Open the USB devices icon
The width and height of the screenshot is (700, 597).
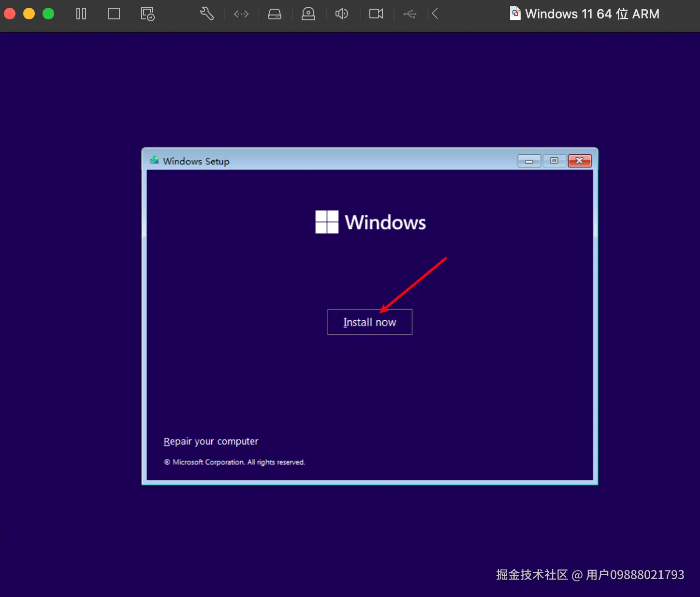coord(410,14)
